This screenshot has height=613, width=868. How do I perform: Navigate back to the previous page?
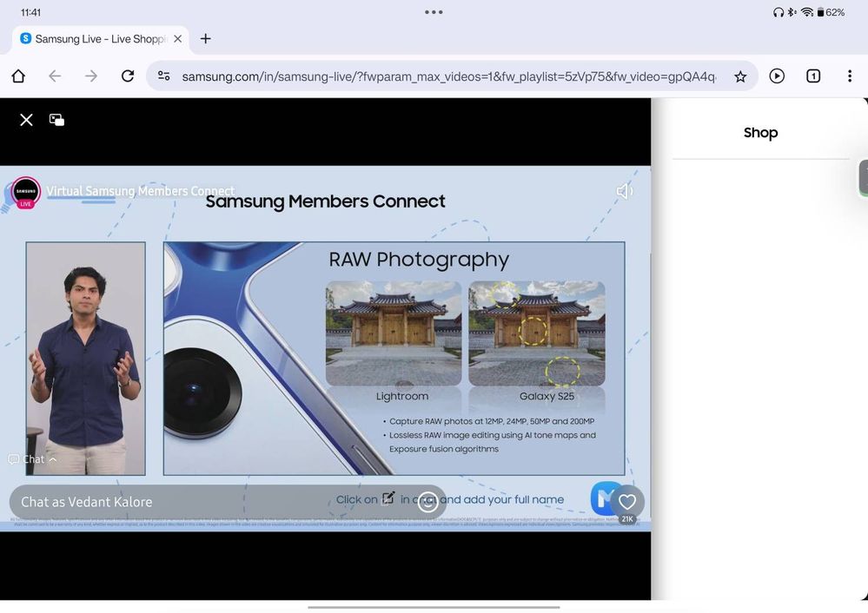pyautogui.click(x=55, y=76)
